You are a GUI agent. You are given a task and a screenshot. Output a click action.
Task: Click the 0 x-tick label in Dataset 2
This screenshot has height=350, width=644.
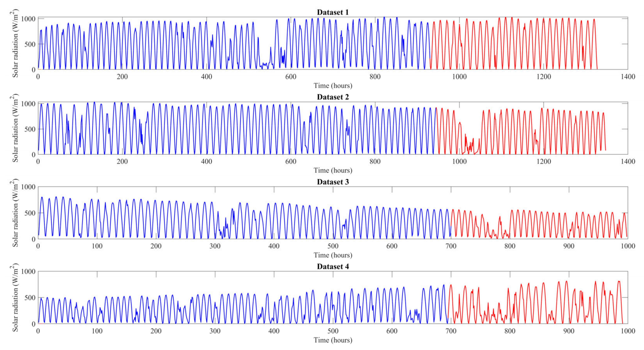[x=38, y=161]
